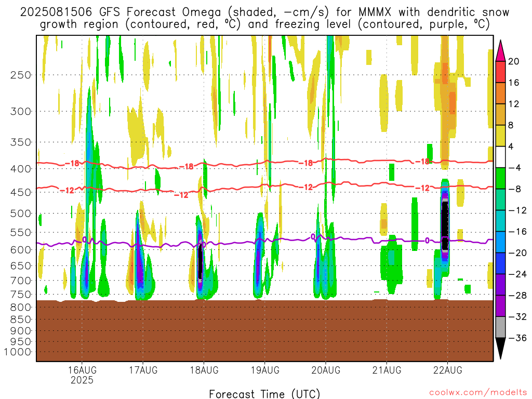The image size is (532, 399).
Task: Select the green swatch between -8 and -4
Action: coord(500,179)
